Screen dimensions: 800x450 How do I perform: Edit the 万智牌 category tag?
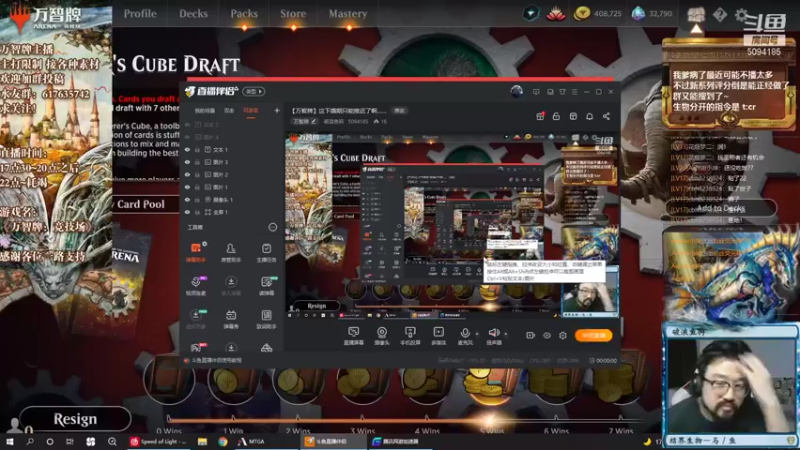click(304, 121)
